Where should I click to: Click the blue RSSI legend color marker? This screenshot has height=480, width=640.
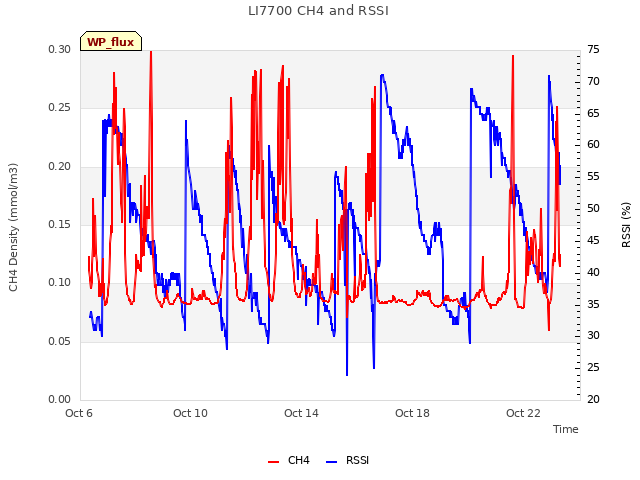tap(331, 462)
